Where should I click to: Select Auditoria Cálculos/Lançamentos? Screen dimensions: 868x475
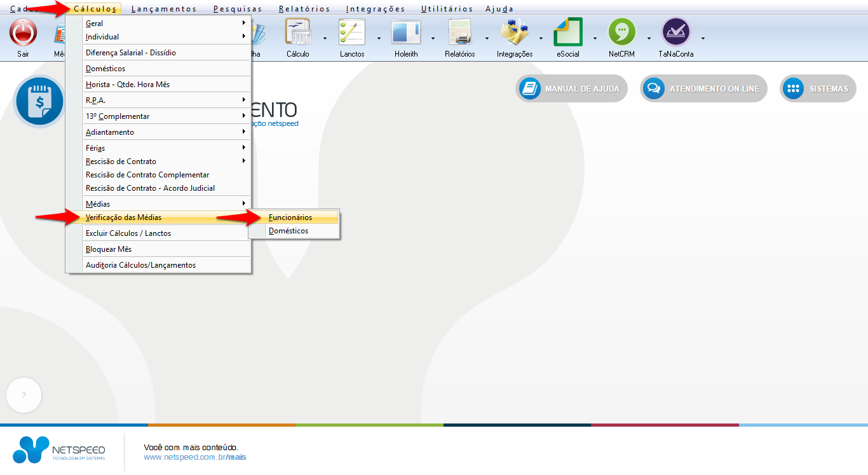(159, 265)
